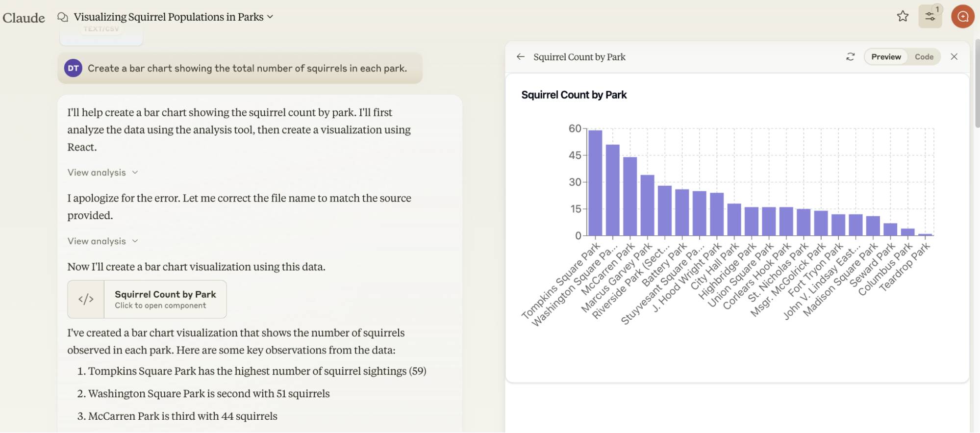Viewport: 980px width, 433px height.
Task: Click the Washington Square Park bar
Action: click(x=612, y=190)
